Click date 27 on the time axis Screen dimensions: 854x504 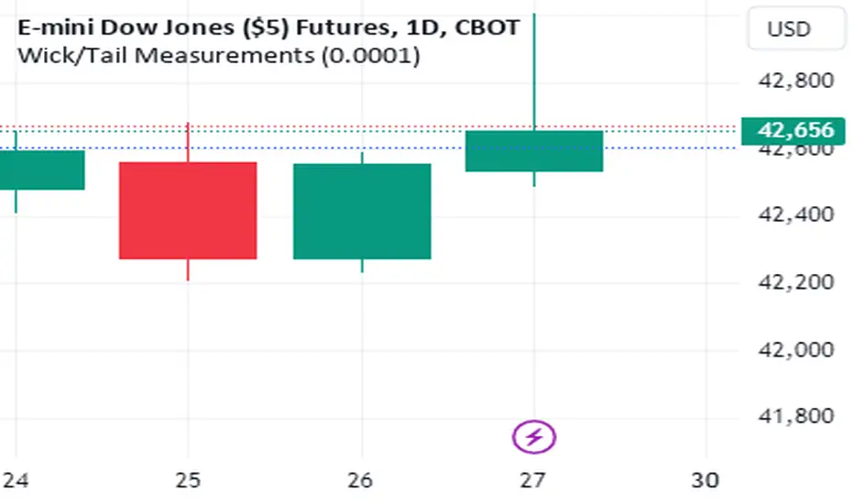coord(534,479)
